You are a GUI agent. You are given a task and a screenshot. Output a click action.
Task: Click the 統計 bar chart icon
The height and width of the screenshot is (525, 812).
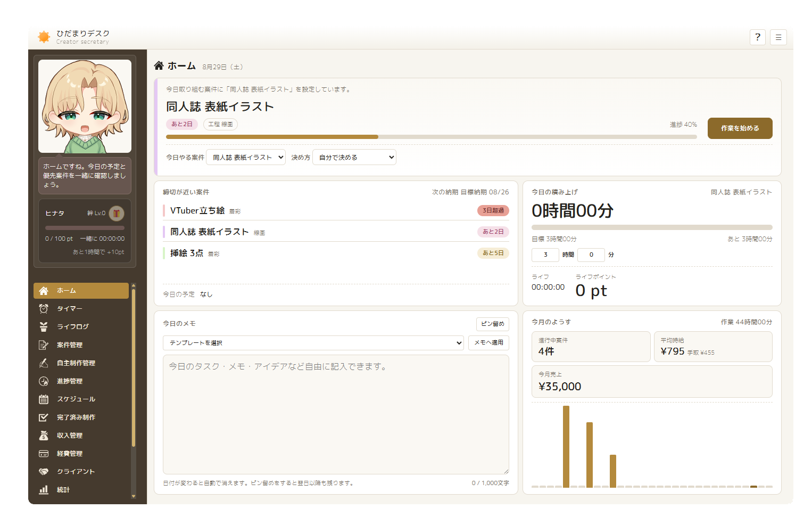tap(44, 490)
